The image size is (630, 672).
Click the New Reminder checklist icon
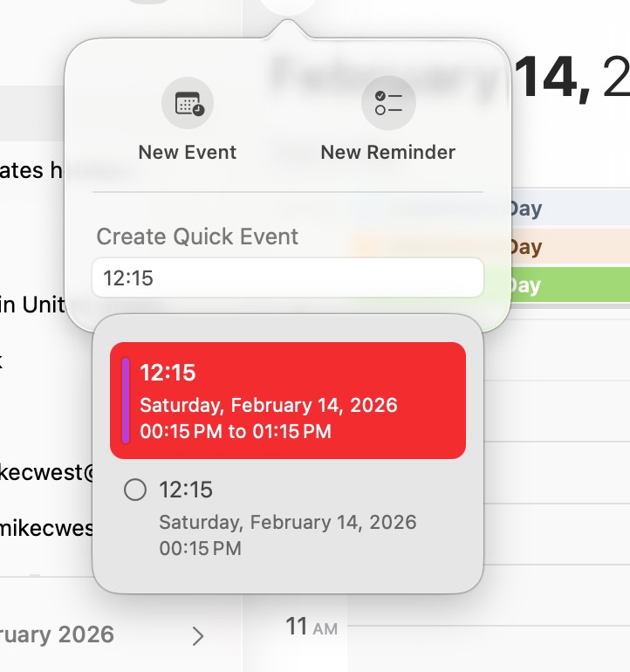[388, 103]
